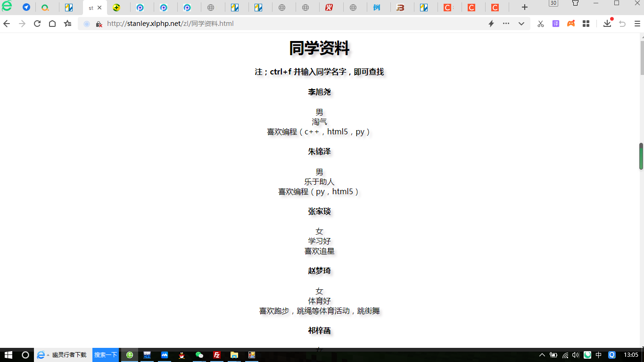Image resolution: width=644 pixels, height=362 pixels.
Task: Open the orange game controller extension
Action: coord(571,24)
